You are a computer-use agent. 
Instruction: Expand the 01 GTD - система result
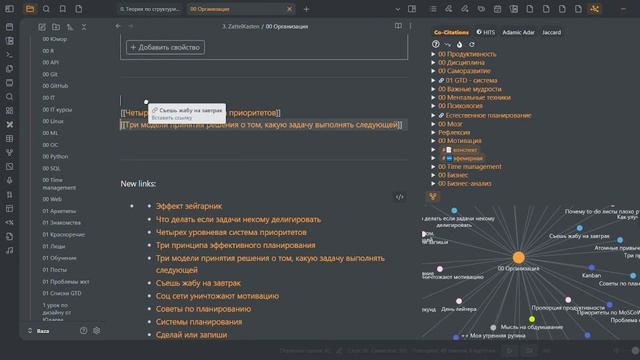point(433,80)
